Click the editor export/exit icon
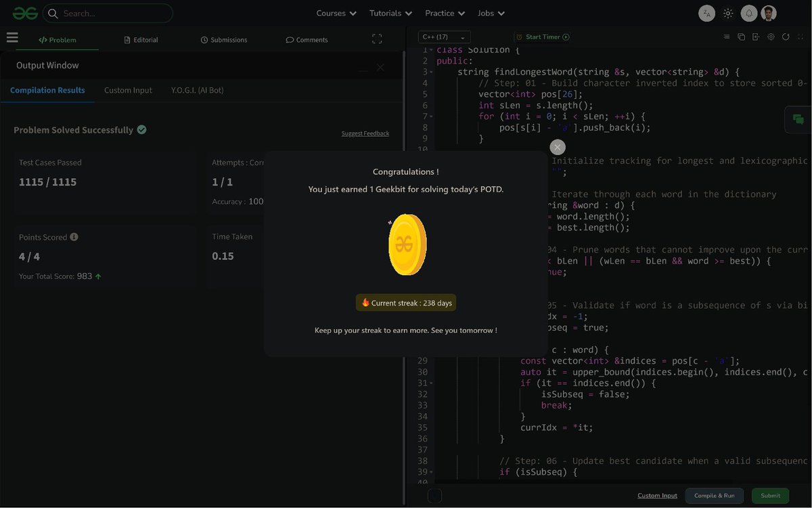The width and height of the screenshot is (812, 508). click(756, 37)
